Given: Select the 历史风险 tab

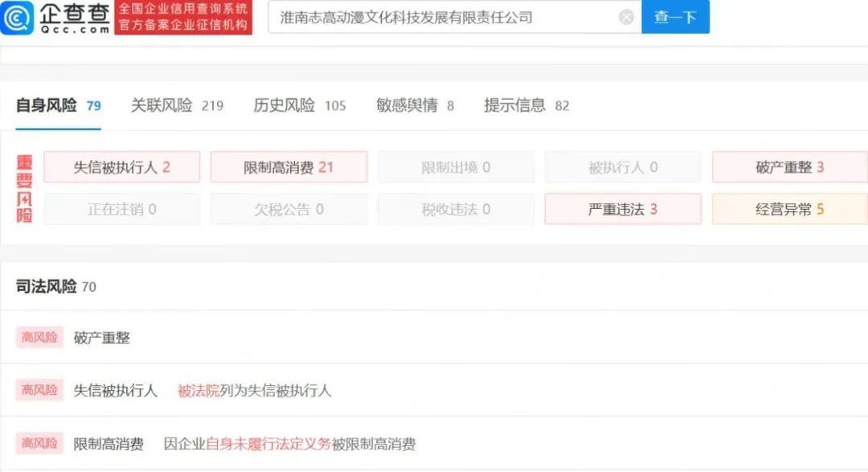Looking at the screenshot, I should click(x=283, y=105).
